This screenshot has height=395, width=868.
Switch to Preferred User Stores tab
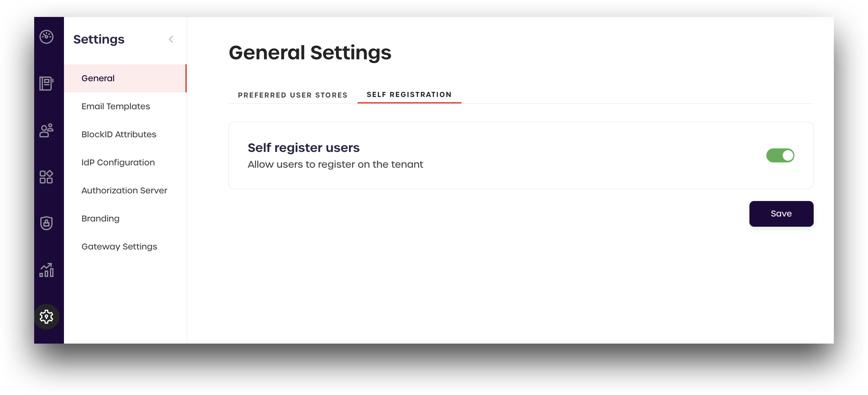point(292,95)
